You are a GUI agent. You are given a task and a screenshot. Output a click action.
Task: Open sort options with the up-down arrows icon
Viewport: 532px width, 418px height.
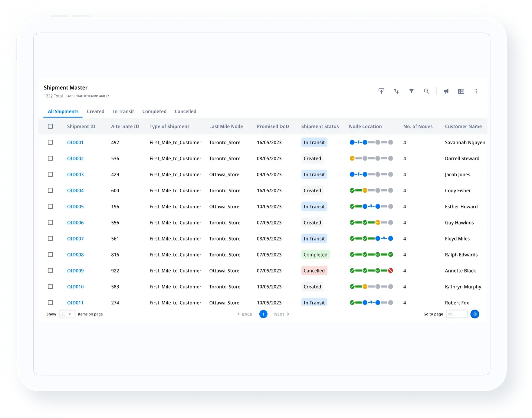click(x=396, y=91)
